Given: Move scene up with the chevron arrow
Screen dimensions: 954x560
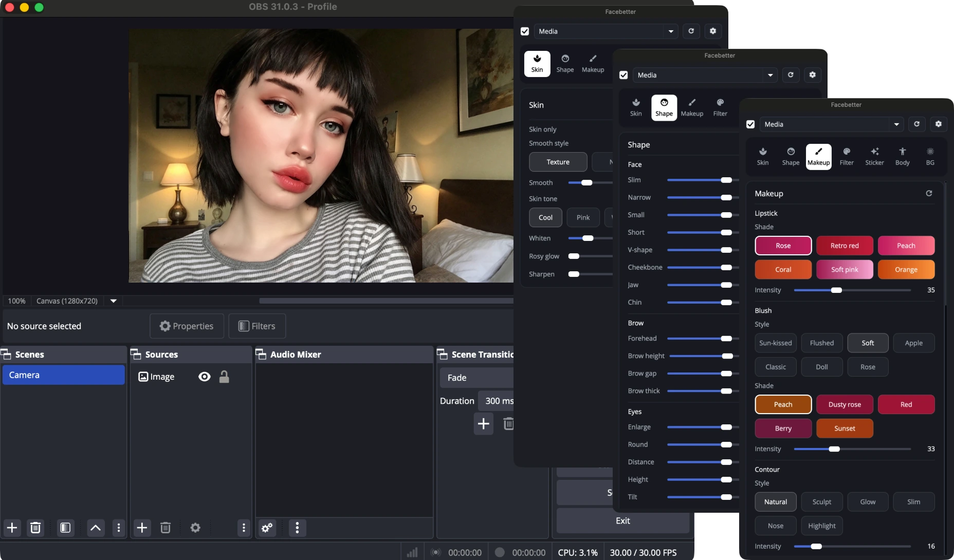Looking at the screenshot, I should pos(96,528).
